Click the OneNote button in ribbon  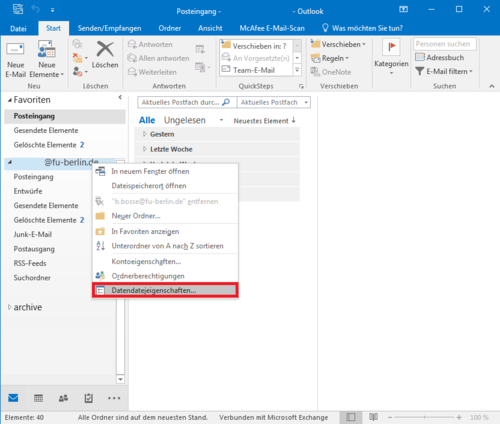331,72
